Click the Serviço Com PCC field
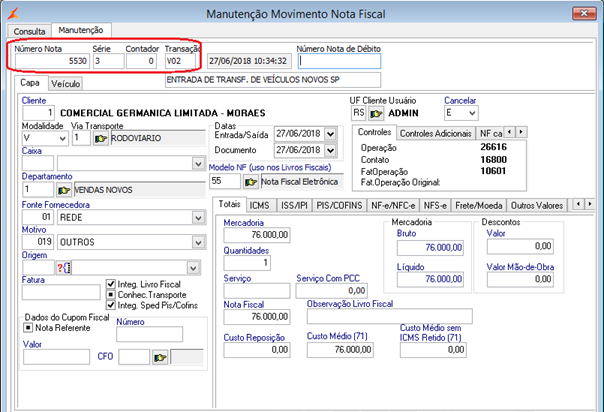604x412 pixels. coord(331,291)
